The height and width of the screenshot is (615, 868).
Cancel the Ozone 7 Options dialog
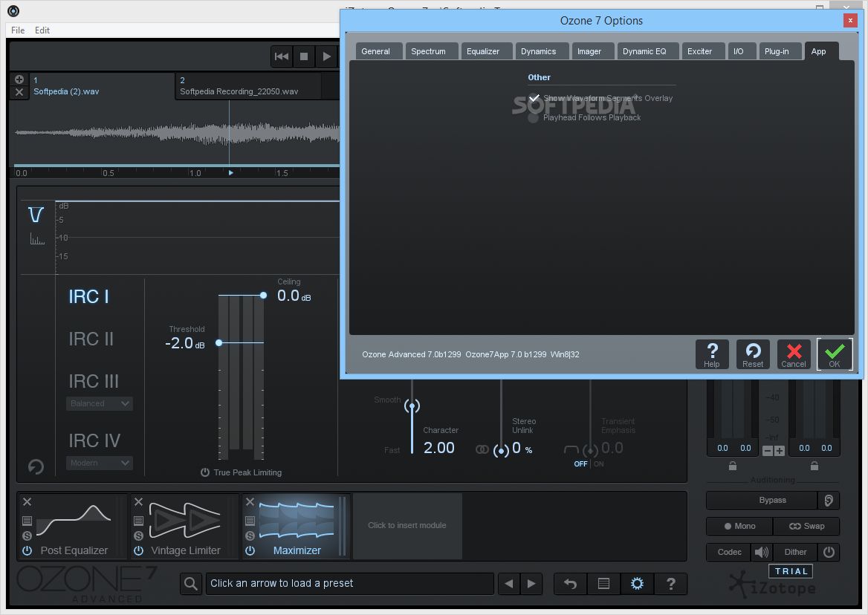tap(794, 354)
